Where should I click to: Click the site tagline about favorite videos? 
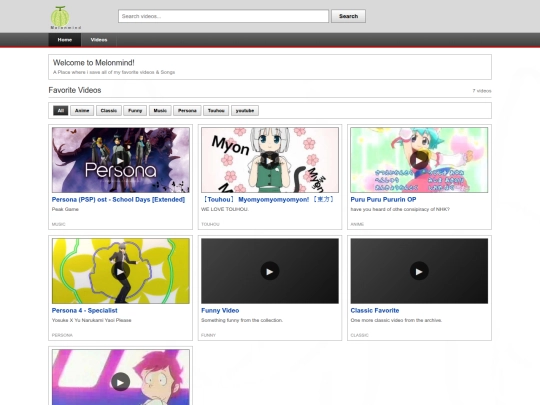[114, 72]
